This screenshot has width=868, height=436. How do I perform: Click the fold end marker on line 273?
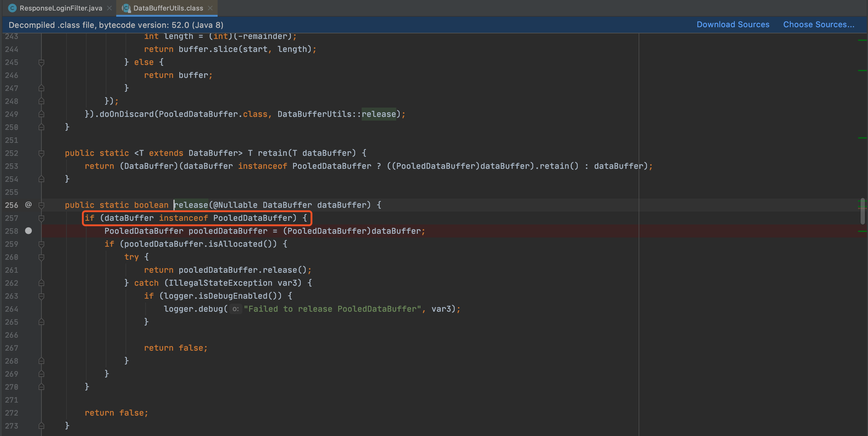tap(41, 426)
